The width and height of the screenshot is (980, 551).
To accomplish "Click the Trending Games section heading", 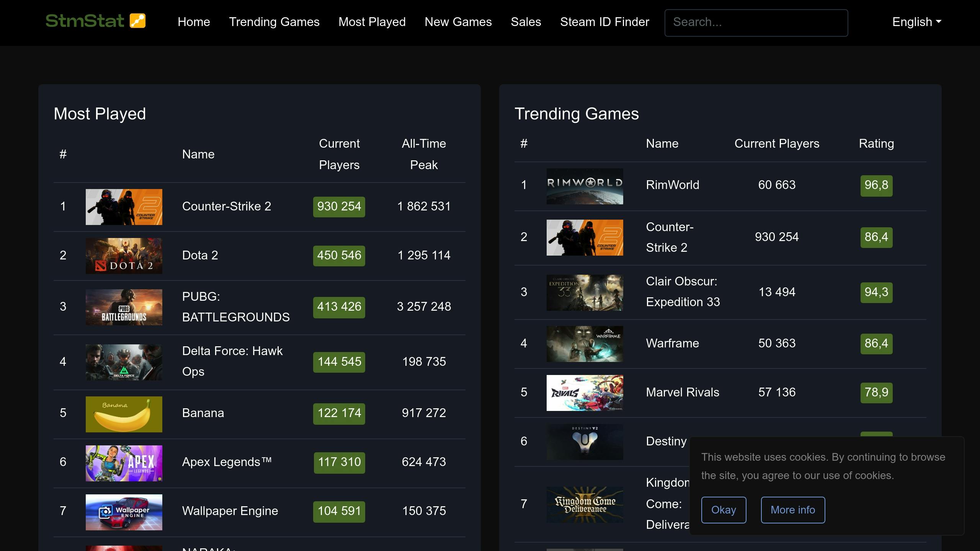I will point(577,114).
